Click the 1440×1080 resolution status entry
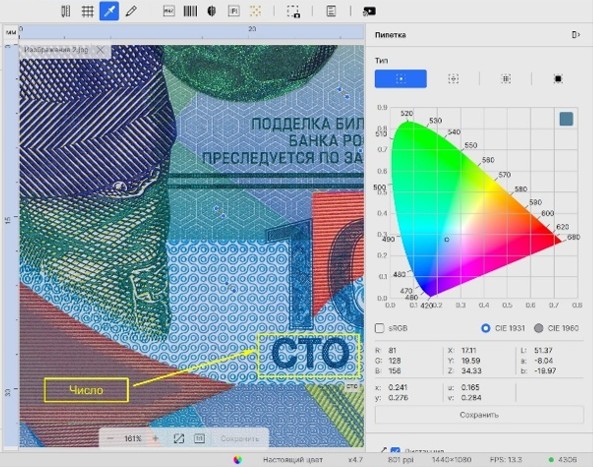The width and height of the screenshot is (593, 467). [x=452, y=460]
